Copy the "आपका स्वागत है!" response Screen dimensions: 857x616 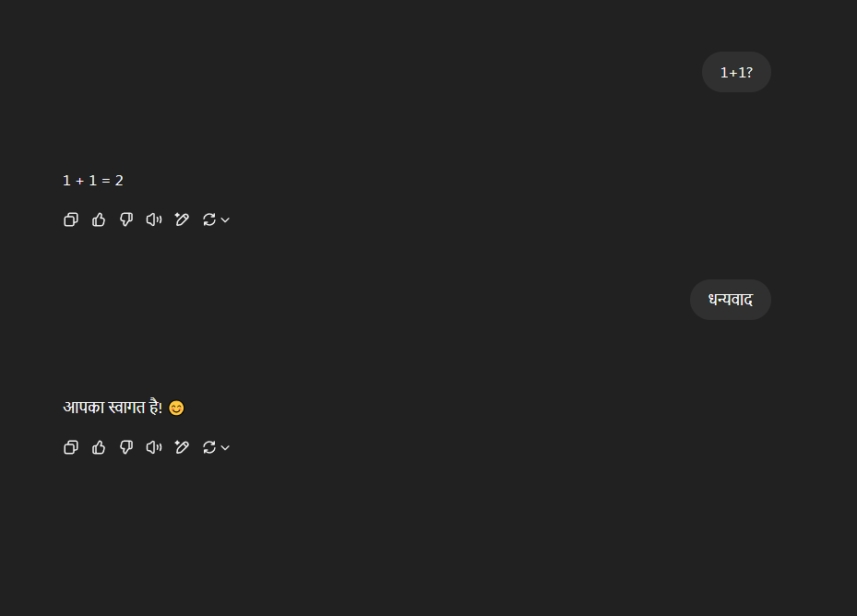tap(71, 447)
